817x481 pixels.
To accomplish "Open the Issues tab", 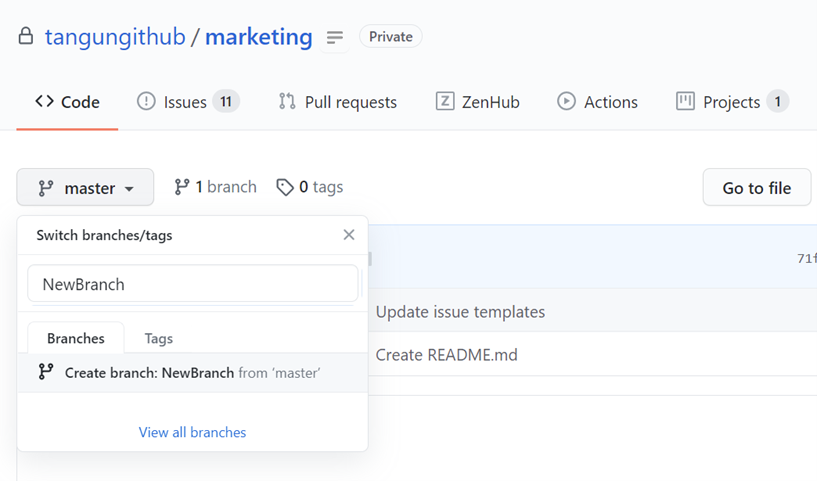I will point(188,102).
